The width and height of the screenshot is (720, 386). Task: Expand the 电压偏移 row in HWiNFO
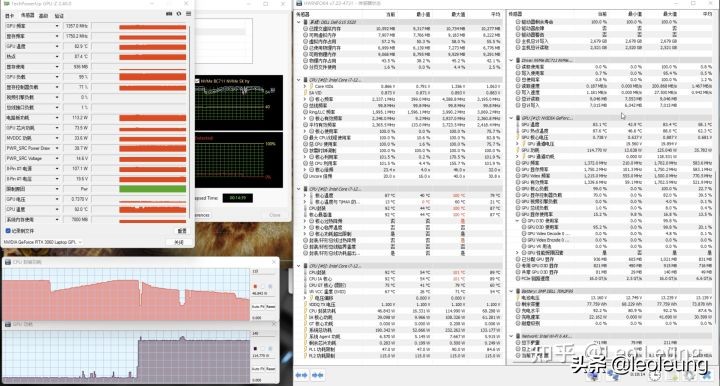tap(305, 298)
